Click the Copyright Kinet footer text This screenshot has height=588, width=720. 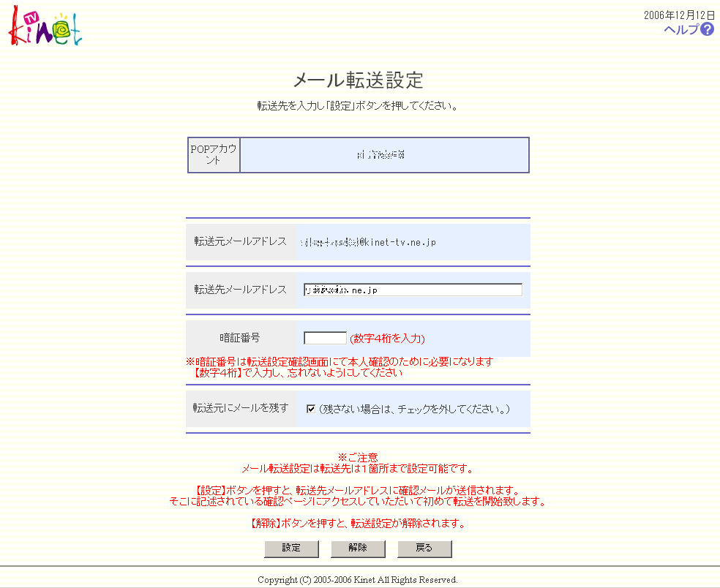(358, 580)
